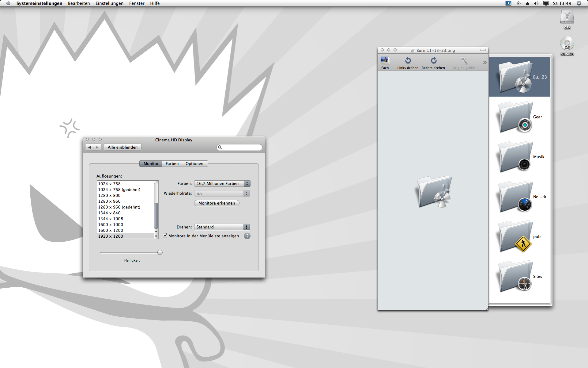Image resolution: width=588 pixels, height=368 pixels.
Task: Click Alle einblenden button in toolbar
Action: tap(122, 147)
